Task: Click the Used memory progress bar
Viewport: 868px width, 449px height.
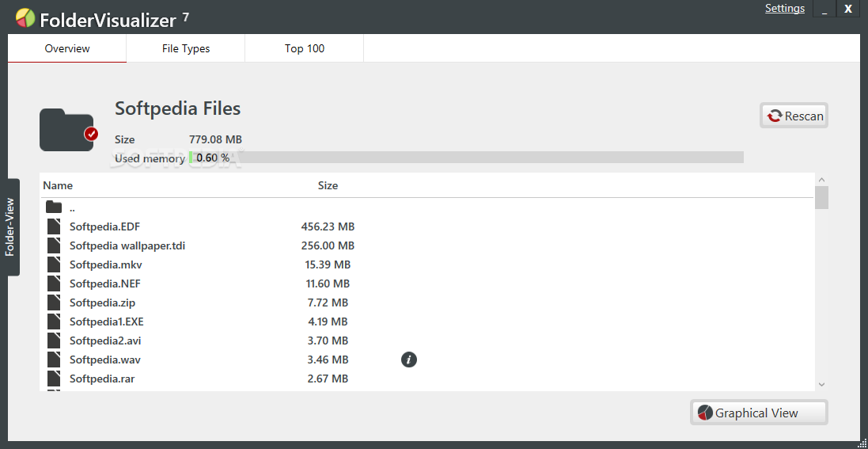Action: [x=466, y=158]
